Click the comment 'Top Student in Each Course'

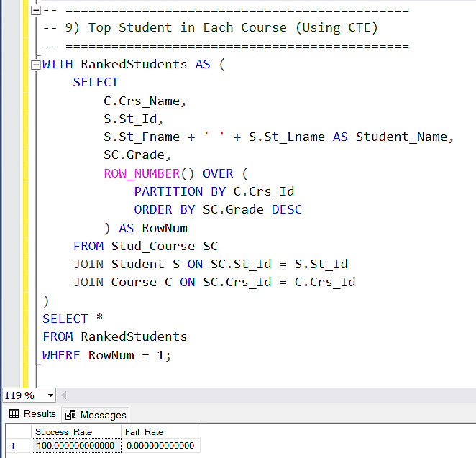pyautogui.click(x=187, y=27)
